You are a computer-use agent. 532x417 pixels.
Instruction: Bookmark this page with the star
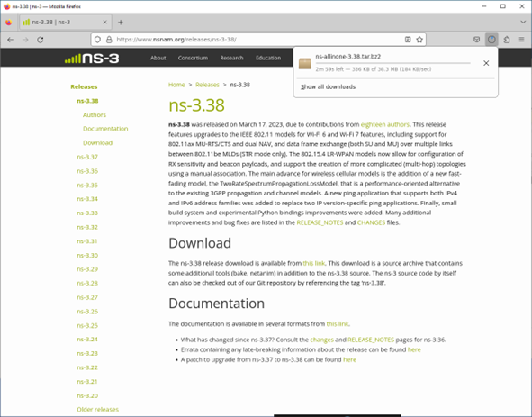point(419,40)
